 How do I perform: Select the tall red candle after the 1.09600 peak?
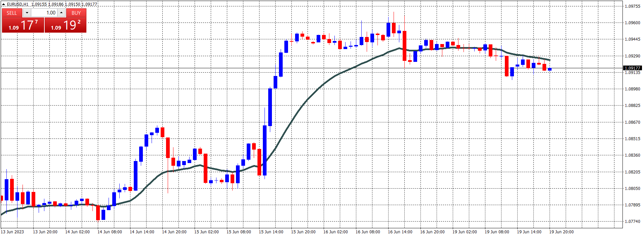(404, 46)
